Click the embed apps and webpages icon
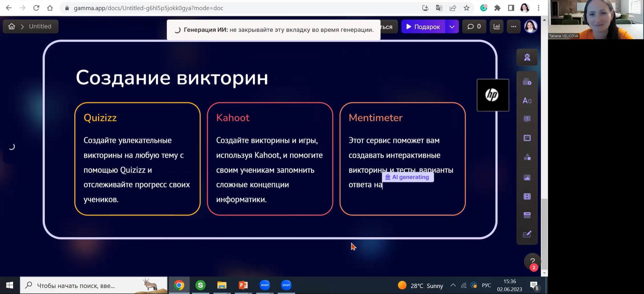644x294 pixels. 527,215
